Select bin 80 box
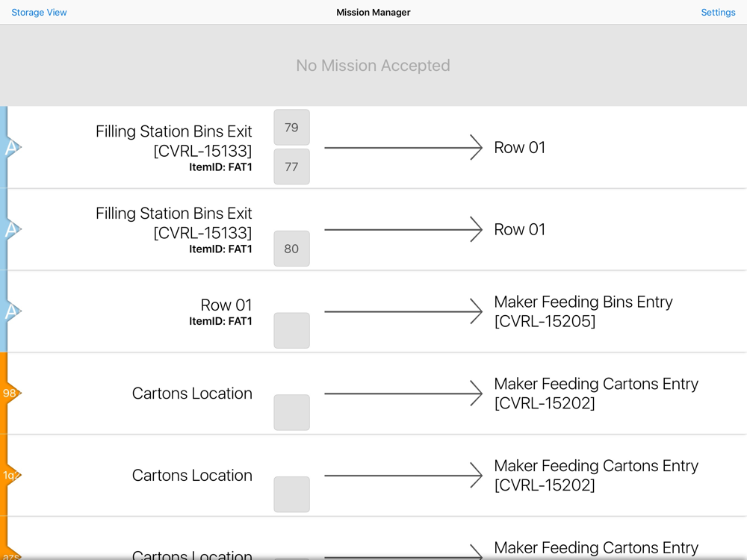Image resolution: width=747 pixels, height=560 pixels. (291, 249)
